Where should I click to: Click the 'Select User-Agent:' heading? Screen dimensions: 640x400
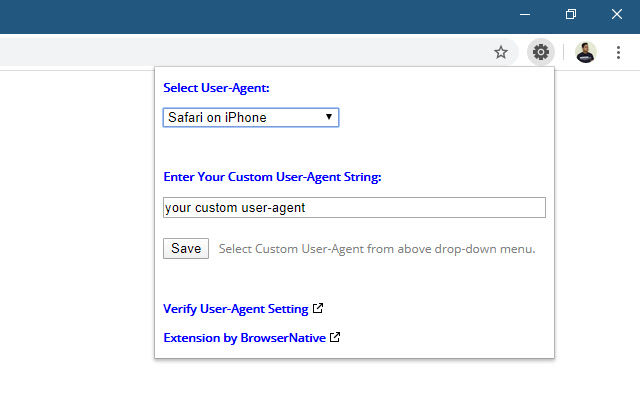point(216,88)
